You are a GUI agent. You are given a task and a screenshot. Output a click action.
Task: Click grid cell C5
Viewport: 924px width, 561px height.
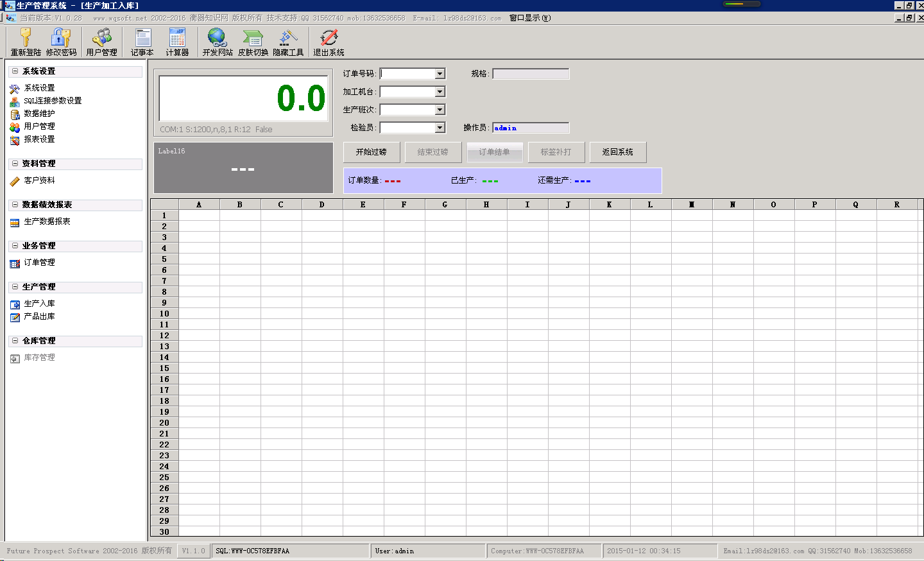pos(281,259)
